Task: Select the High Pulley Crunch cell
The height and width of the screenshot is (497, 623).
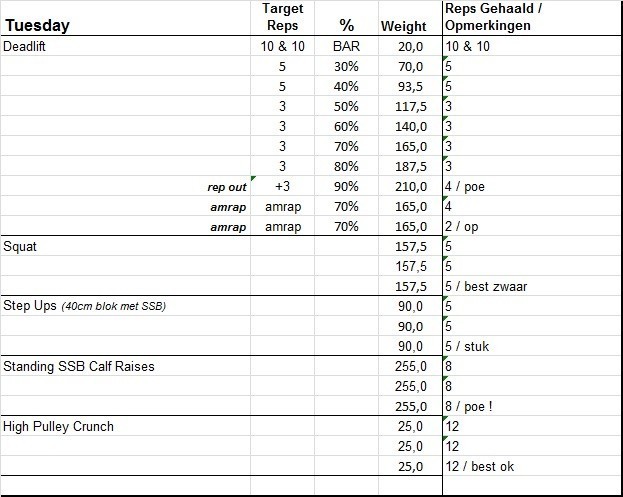Action: click(59, 426)
